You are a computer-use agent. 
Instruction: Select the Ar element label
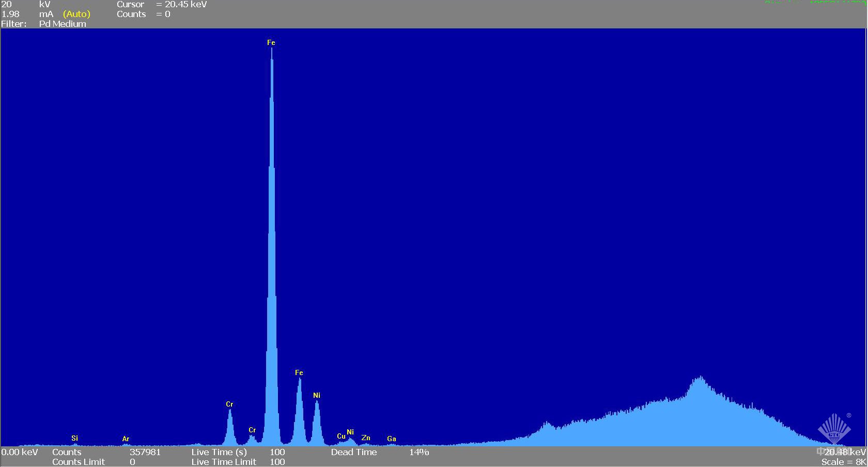click(x=126, y=439)
